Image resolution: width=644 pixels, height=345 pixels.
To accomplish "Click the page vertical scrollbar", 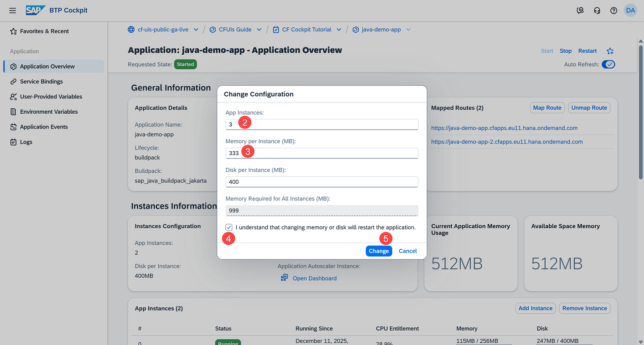I will coord(640,112).
